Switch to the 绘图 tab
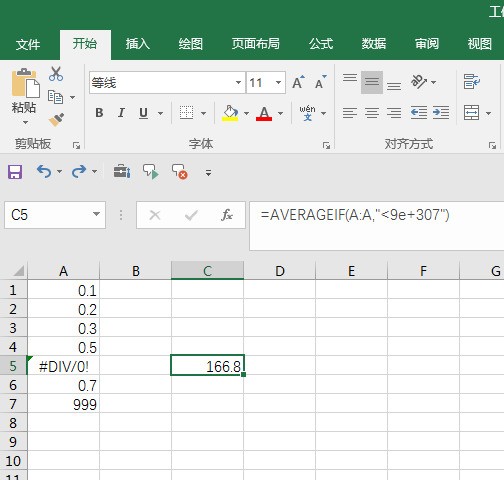Viewport: 504px width, 480px height. [x=190, y=43]
